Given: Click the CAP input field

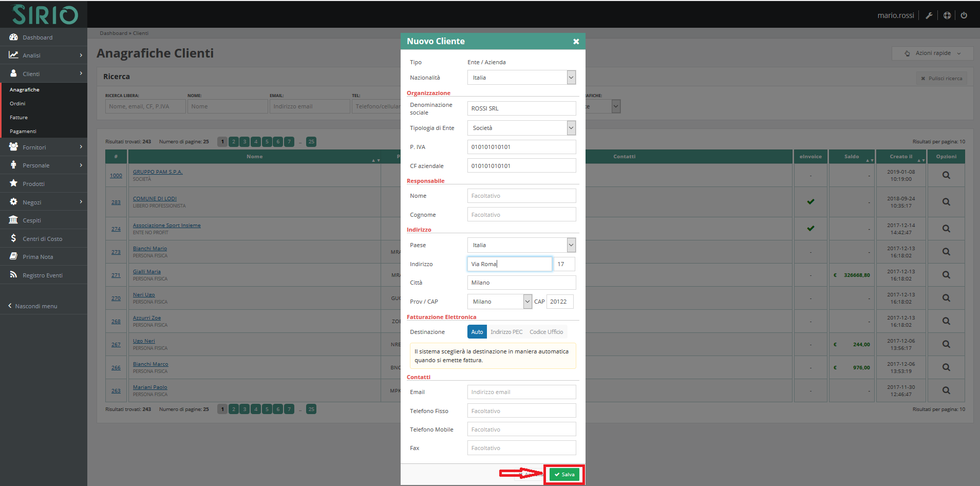Looking at the screenshot, I should coord(559,302).
